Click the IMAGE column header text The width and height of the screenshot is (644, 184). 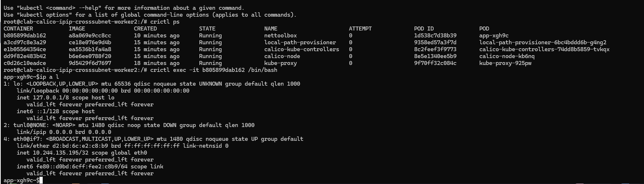click(77, 29)
